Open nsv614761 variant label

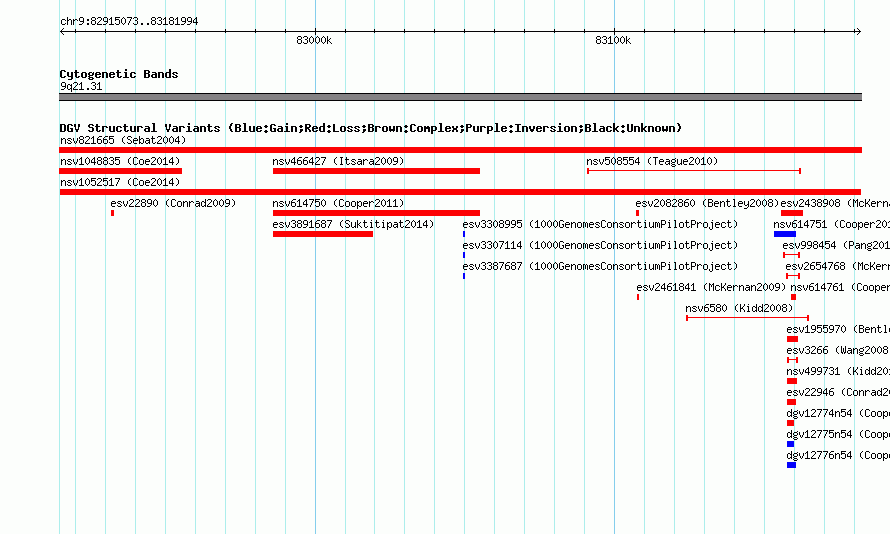[840, 287]
